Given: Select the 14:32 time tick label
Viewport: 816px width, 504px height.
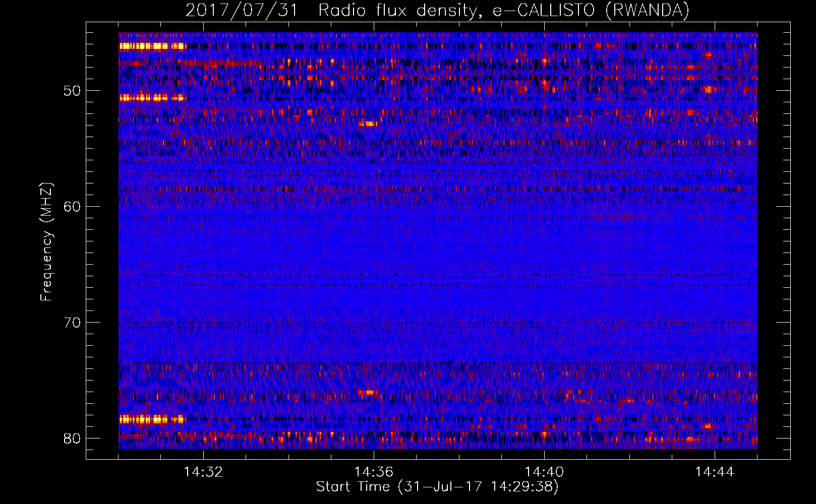Looking at the screenshot, I should click(x=203, y=472).
